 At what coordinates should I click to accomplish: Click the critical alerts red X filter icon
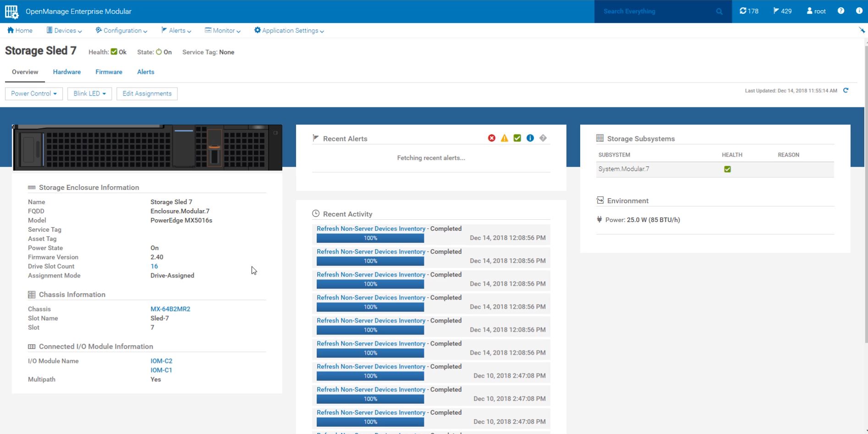pos(492,138)
